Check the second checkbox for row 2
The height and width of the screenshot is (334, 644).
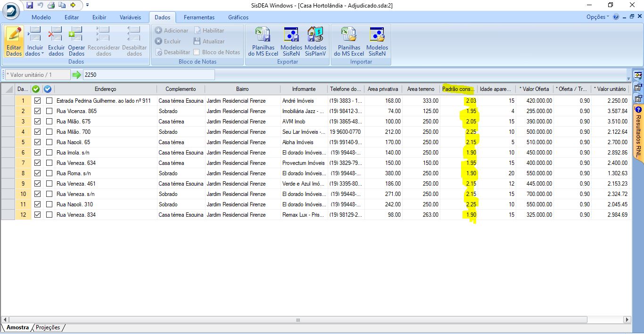coord(49,111)
